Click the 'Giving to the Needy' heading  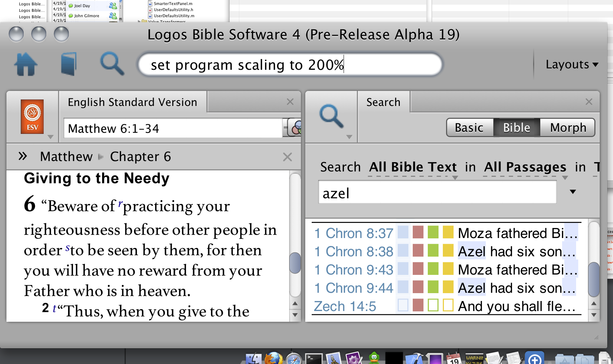point(97,178)
